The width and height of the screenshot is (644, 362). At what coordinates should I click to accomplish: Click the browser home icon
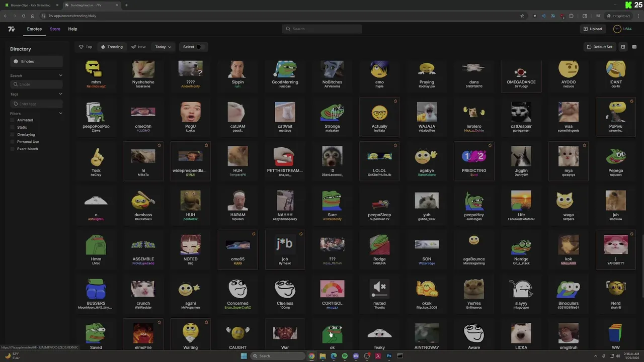tap(33, 16)
